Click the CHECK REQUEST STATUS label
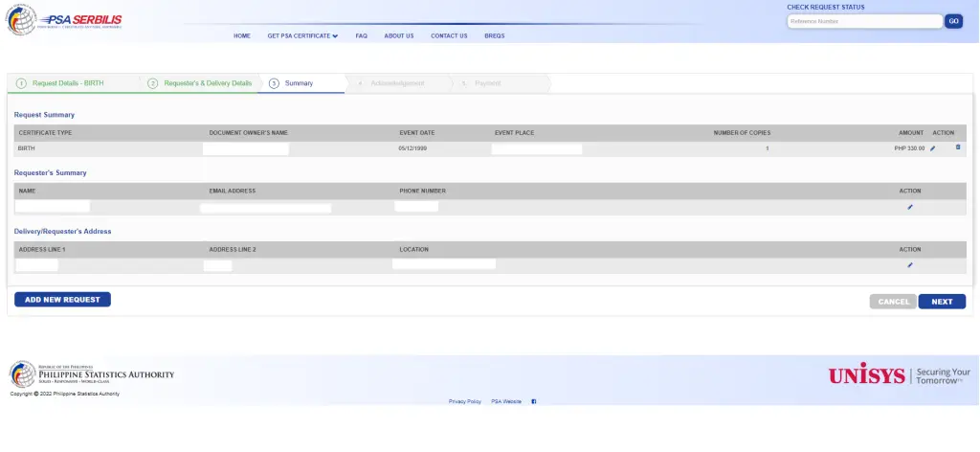Screen dimensions: 980x452 826,8
